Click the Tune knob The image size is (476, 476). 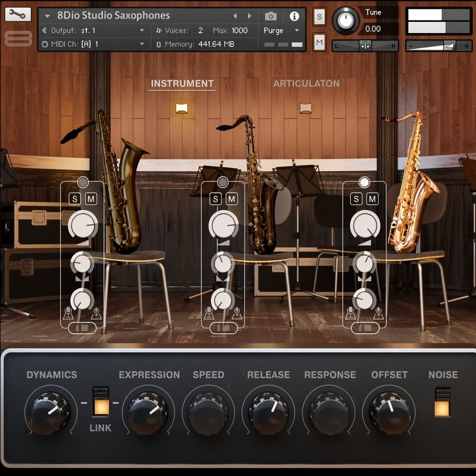(x=346, y=20)
